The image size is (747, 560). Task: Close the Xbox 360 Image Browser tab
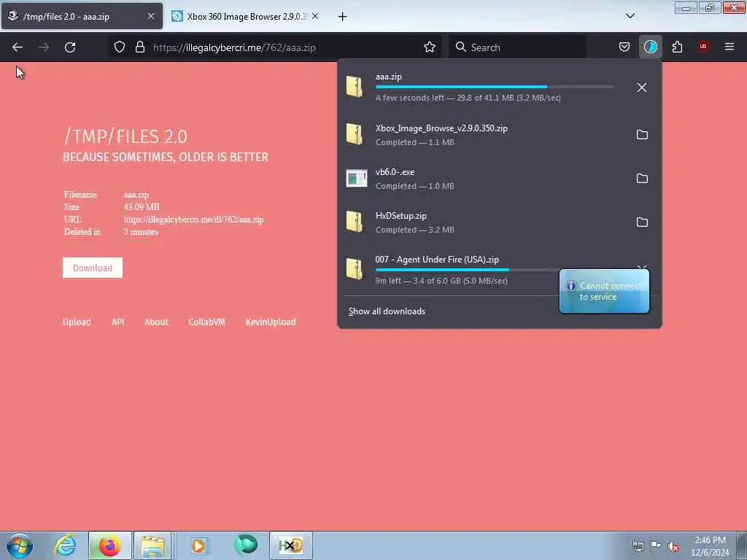click(315, 16)
